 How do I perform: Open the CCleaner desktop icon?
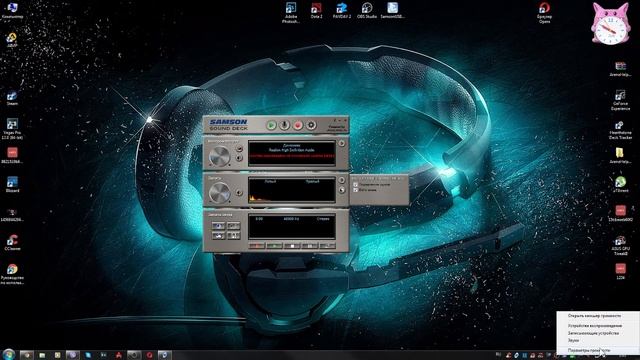click(12, 242)
